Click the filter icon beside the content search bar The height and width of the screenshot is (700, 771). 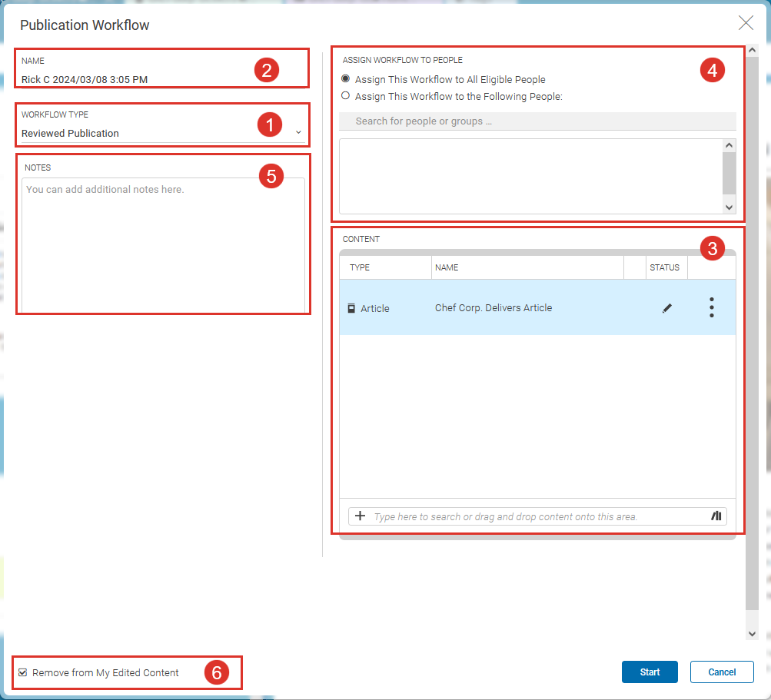pyautogui.click(x=716, y=516)
